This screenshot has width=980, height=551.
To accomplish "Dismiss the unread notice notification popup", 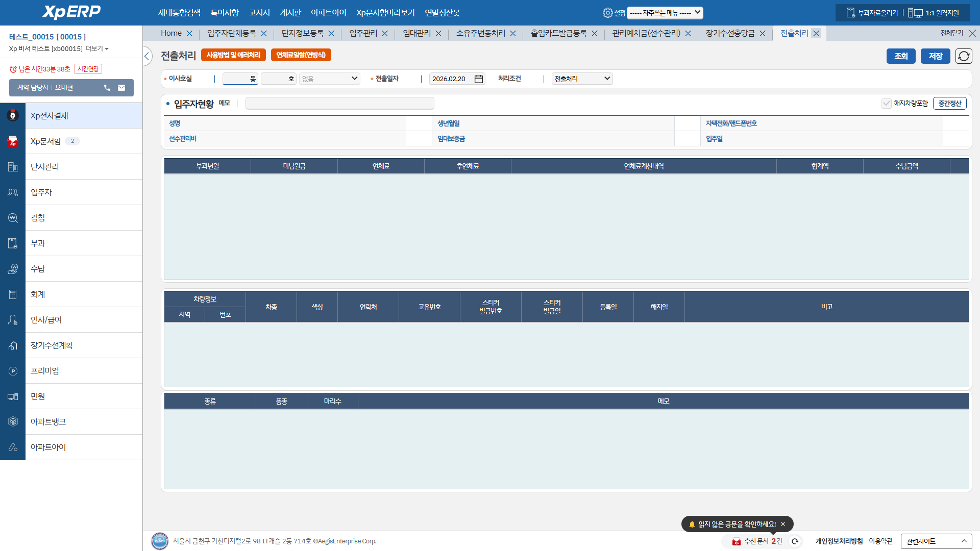I will [783, 524].
